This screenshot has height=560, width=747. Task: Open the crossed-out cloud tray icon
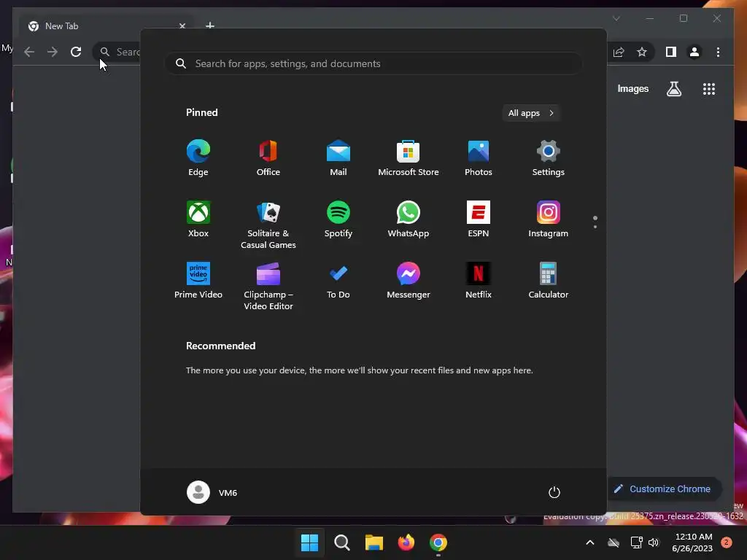(x=614, y=542)
